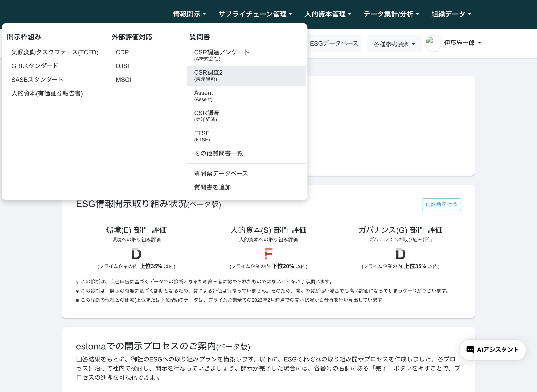Select the FTSE questionnaire entry
537x392 pixels.
[202, 136]
